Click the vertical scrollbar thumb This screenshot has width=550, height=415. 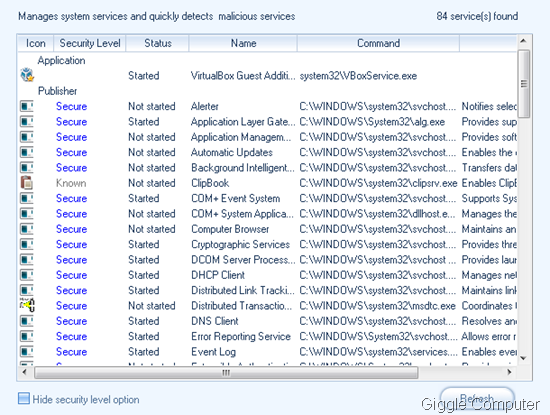click(x=524, y=83)
